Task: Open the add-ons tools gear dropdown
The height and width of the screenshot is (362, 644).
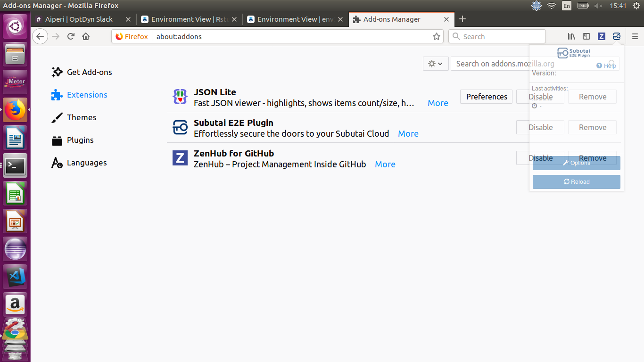Action: coord(435,64)
